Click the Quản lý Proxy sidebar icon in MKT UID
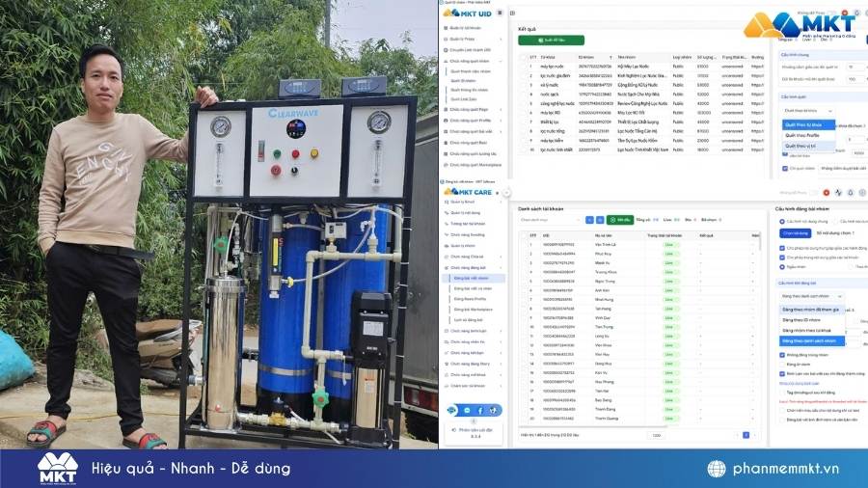The height and width of the screenshot is (488, 868). 447,39
